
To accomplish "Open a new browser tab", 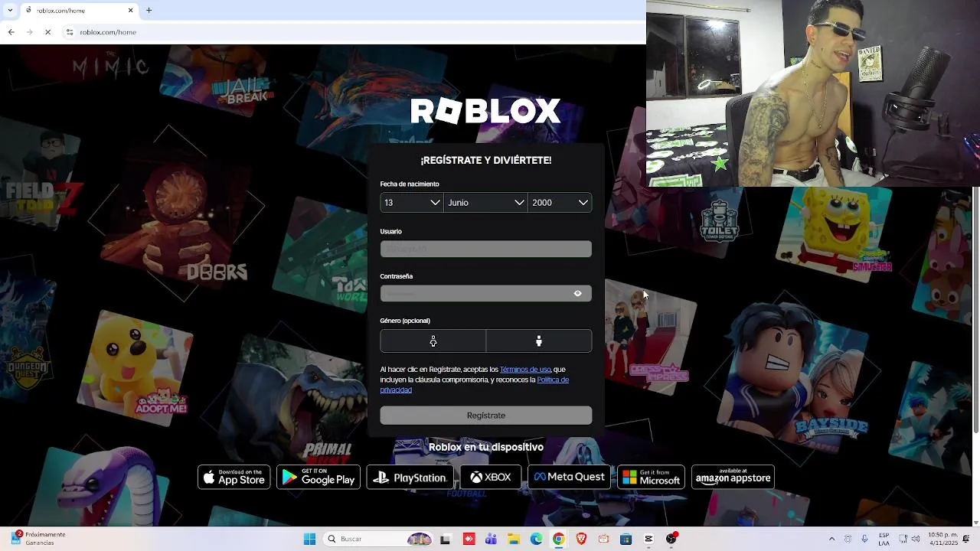I will click(149, 11).
